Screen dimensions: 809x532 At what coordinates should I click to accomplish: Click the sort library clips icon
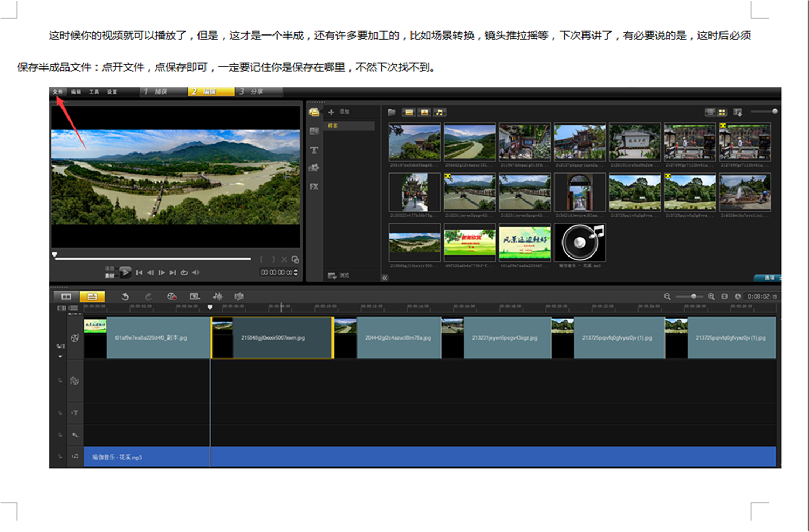tap(738, 112)
